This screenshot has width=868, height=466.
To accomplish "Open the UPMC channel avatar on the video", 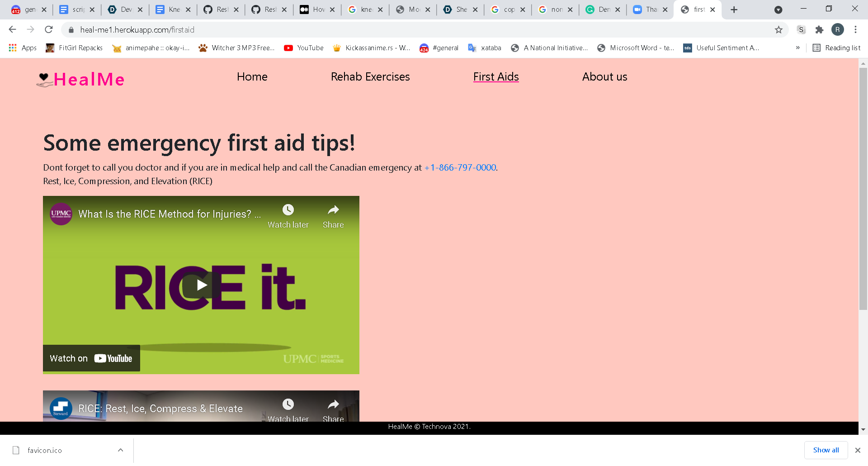I will (61, 214).
